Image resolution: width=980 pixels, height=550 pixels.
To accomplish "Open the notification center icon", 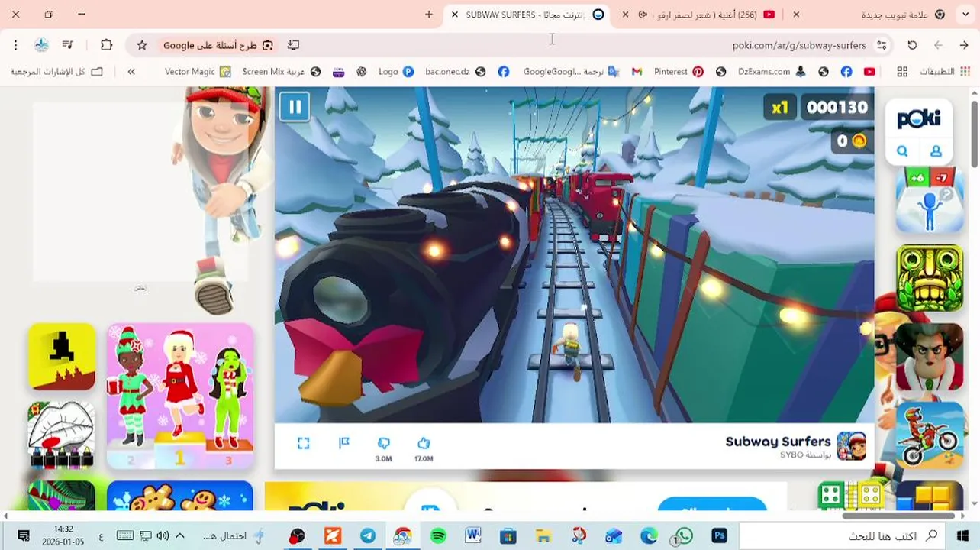I will 23,535.
